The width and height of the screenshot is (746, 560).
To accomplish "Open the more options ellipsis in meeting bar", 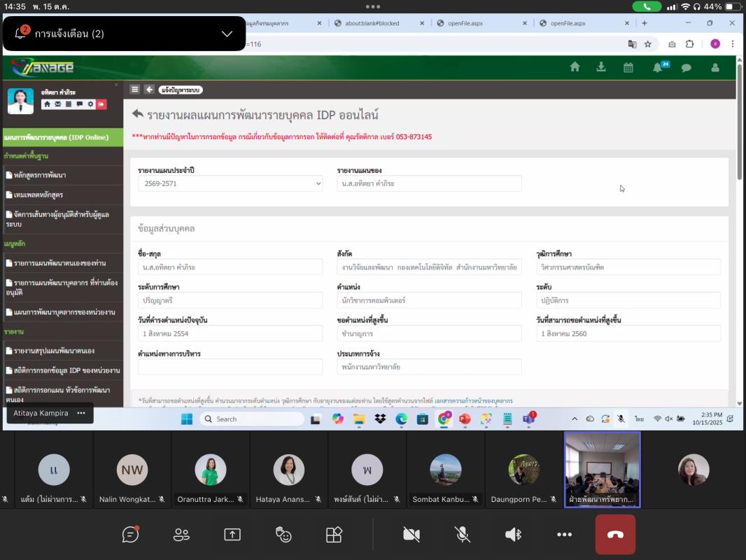I will click(x=564, y=534).
